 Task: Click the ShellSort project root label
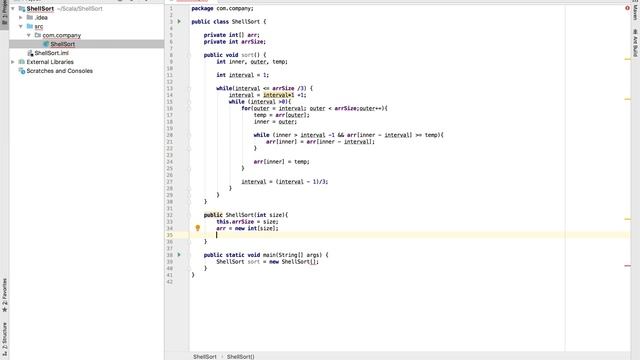[40, 9]
